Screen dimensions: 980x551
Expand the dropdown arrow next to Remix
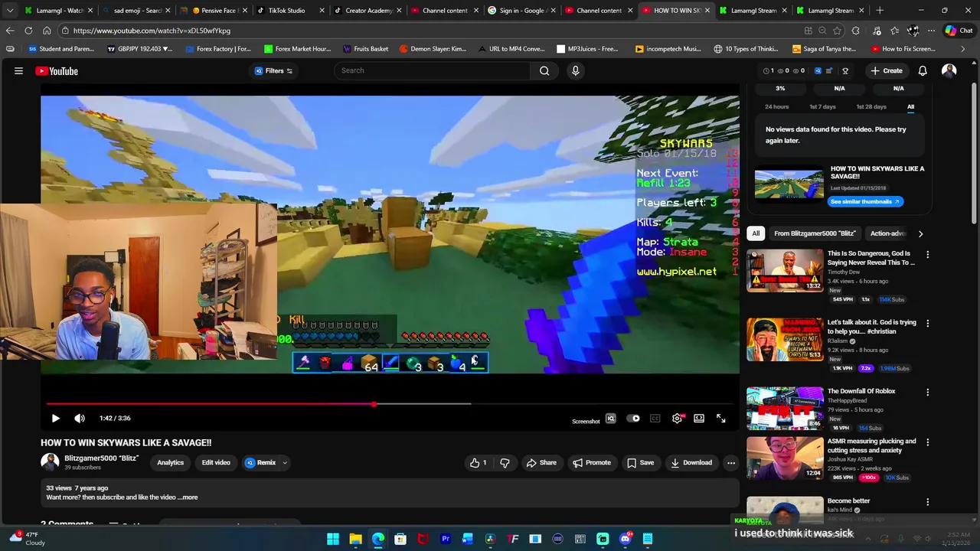(284, 462)
